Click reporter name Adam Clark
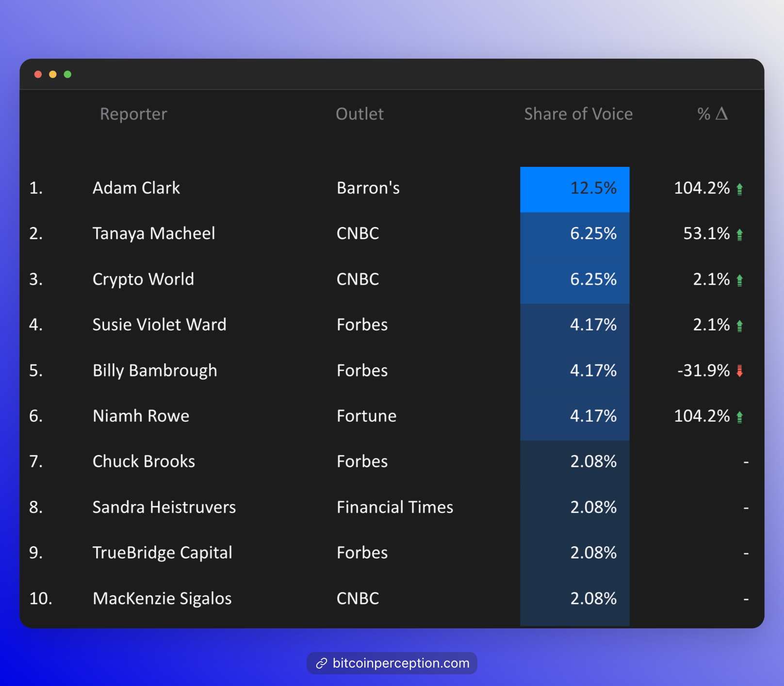The image size is (784, 686). (x=136, y=188)
